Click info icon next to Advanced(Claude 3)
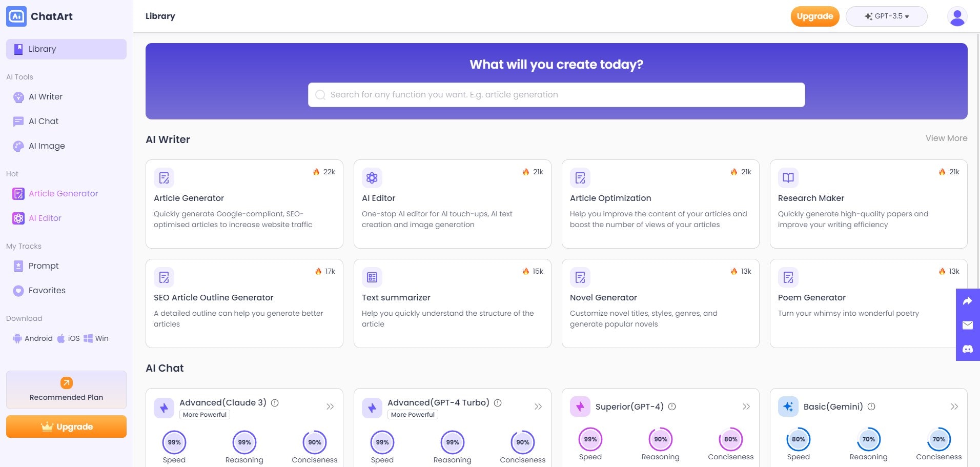The image size is (980, 467). coord(275,403)
